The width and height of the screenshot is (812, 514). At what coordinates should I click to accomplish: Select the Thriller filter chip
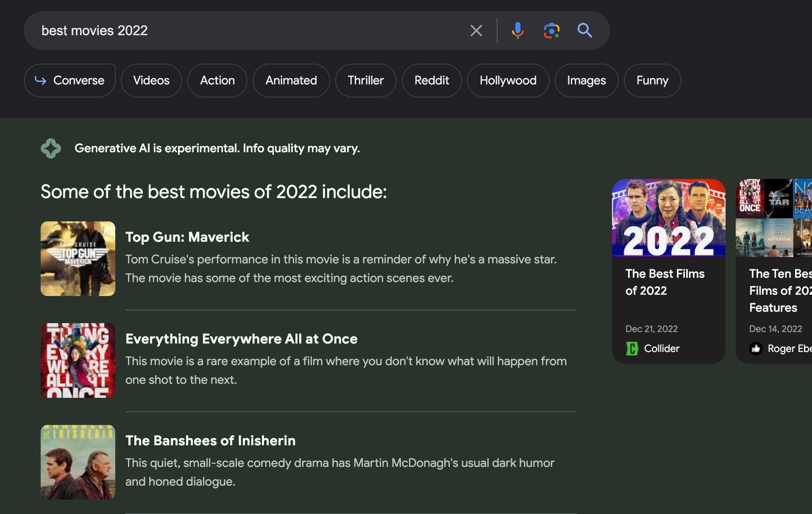pos(366,80)
